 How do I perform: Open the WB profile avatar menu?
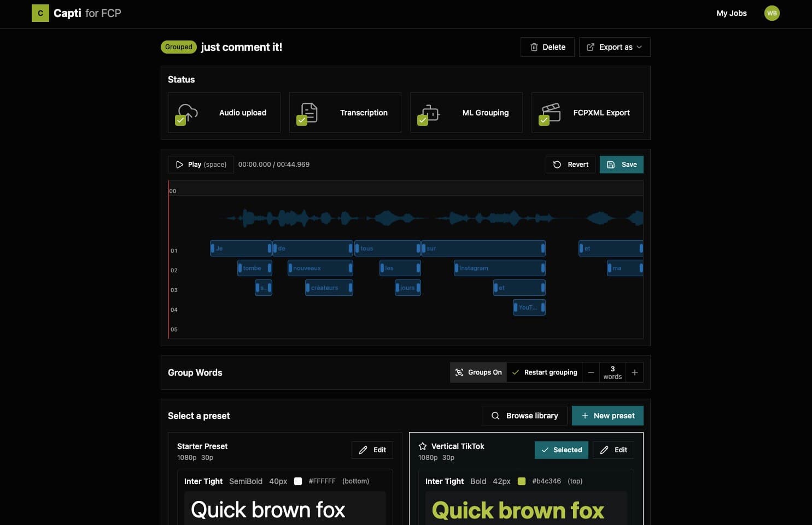[x=772, y=13]
